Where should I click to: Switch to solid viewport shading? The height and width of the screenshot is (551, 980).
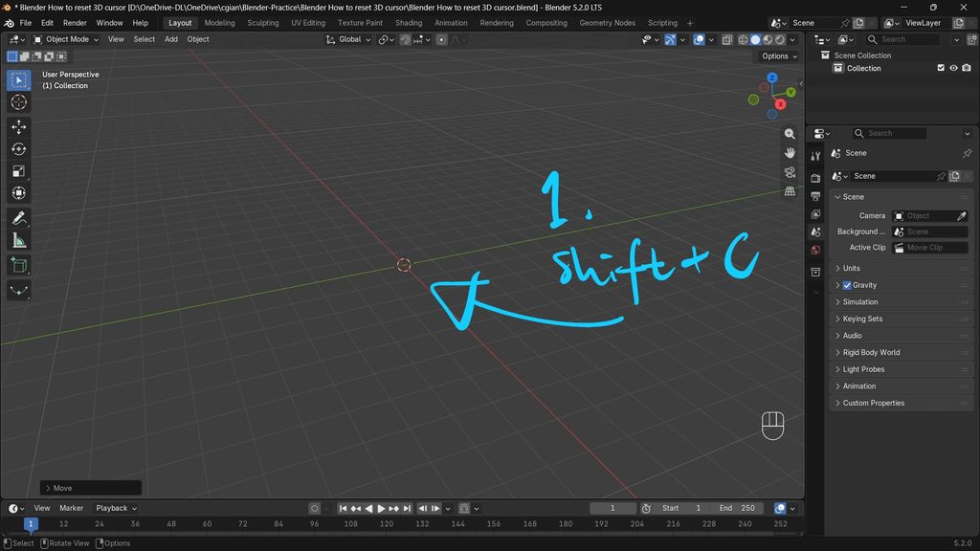tap(756, 39)
